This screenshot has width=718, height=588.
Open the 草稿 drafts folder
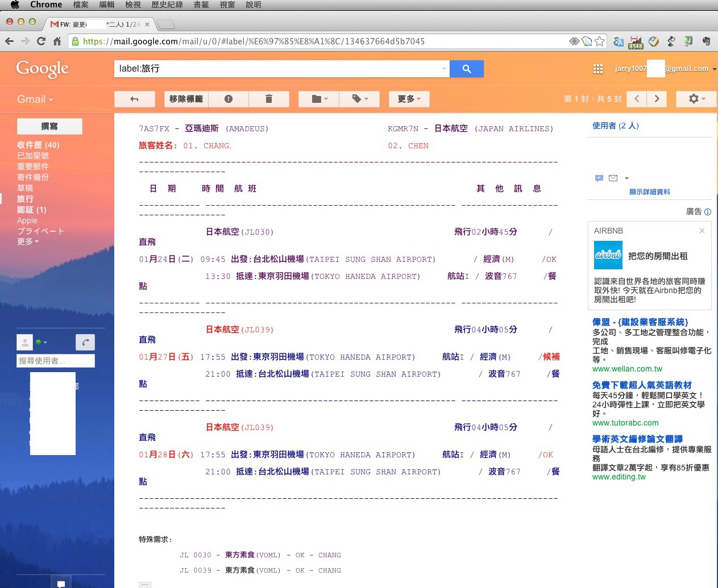pyautogui.click(x=25, y=188)
